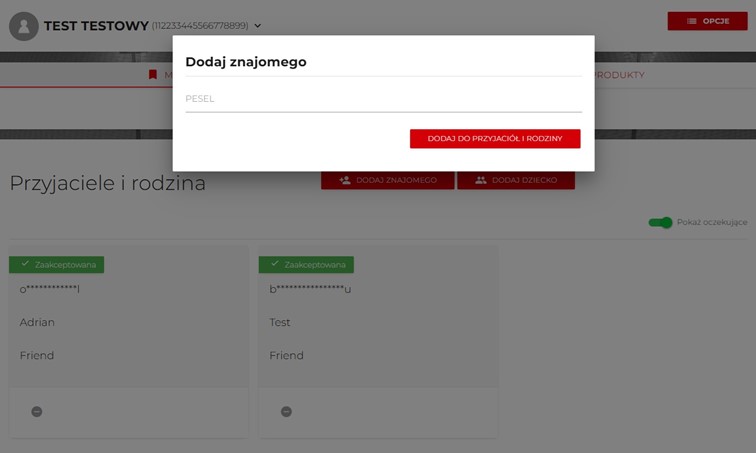The image size is (756, 453).
Task: Click the list icon in OPCJE
Action: point(691,21)
